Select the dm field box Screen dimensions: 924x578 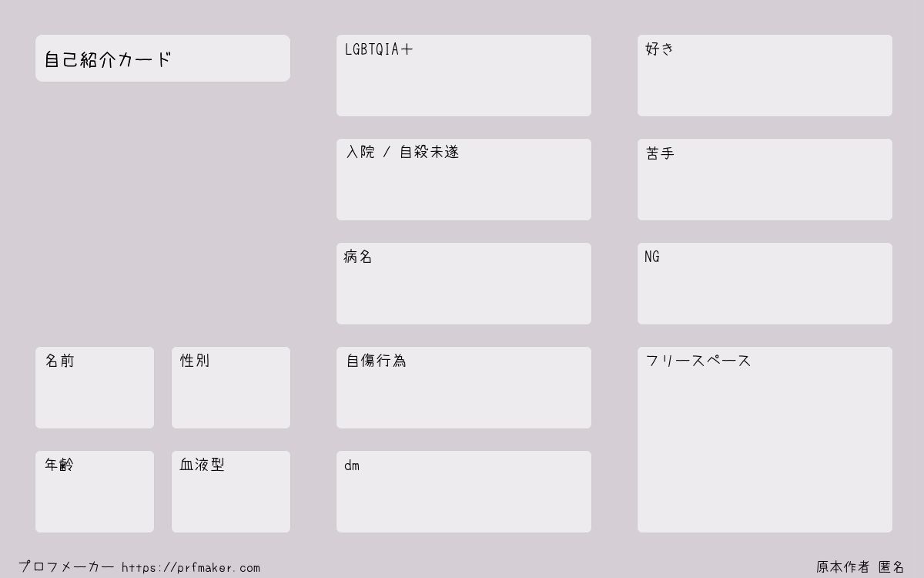(x=464, y=492)
